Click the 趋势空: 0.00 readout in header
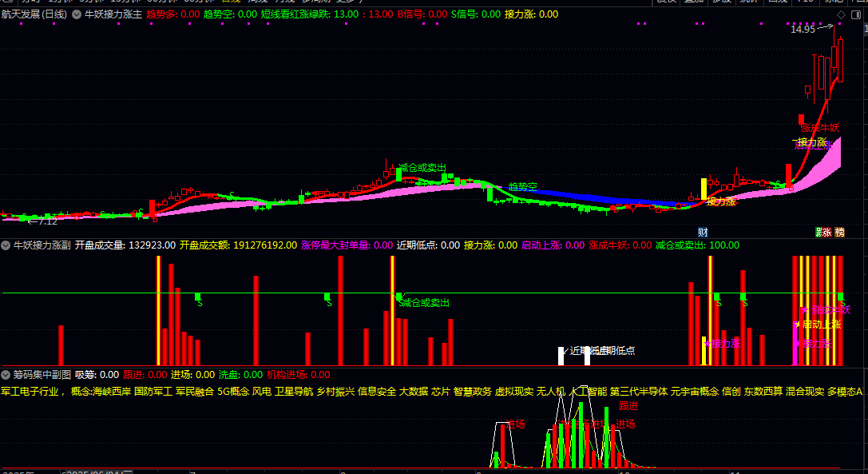This screenshot has height=474, width=868. click(230, 14)
